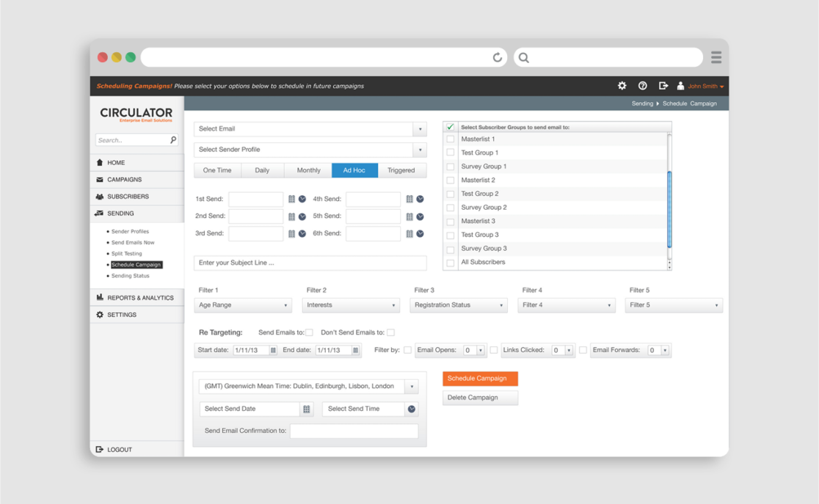Open the timezone selection dropdown
Screen dimensions: 819x504
[412, 387]
